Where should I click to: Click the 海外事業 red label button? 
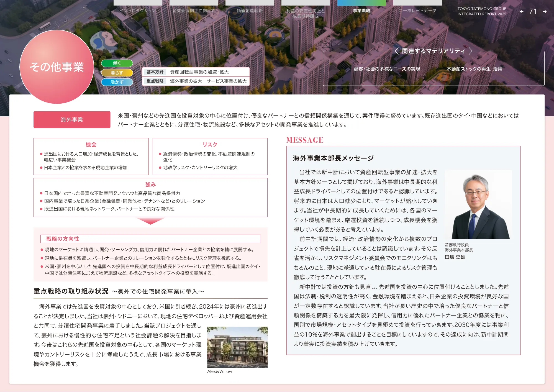72,120
